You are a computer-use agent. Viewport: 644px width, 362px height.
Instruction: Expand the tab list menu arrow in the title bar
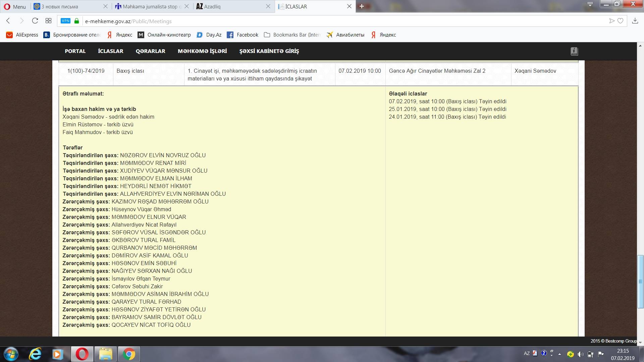tap(590, 4)
